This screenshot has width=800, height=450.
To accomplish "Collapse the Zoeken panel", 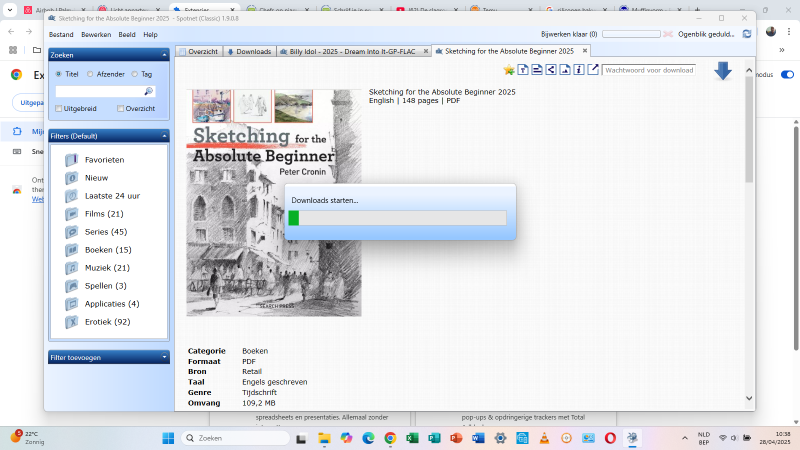I will pyautogui.click(x=164, y=55).
